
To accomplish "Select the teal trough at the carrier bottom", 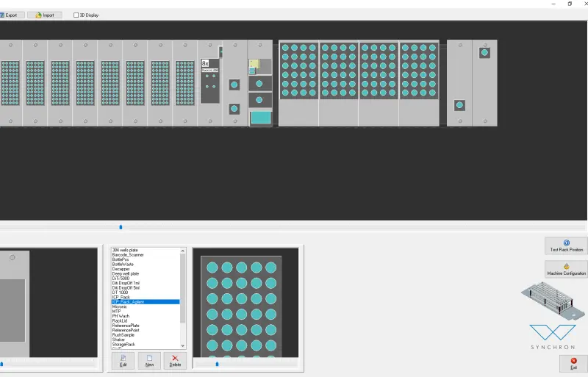I will (260, 118).
